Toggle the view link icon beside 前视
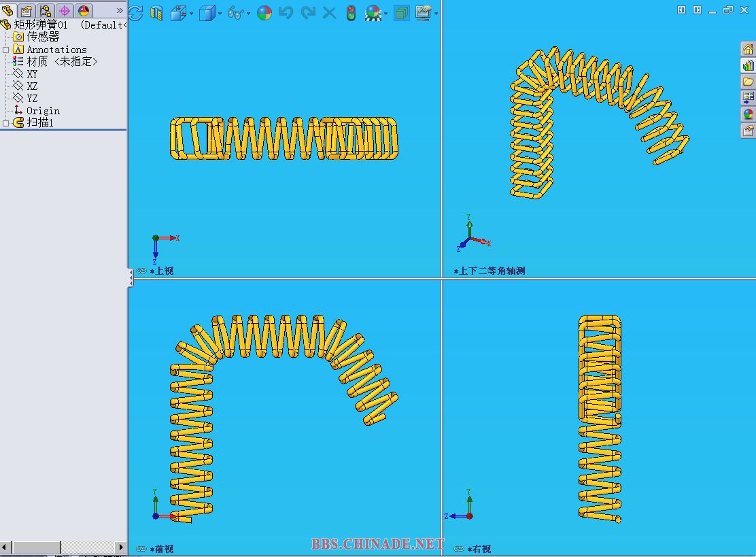756x557 pixels. click(x=141, y=549)
